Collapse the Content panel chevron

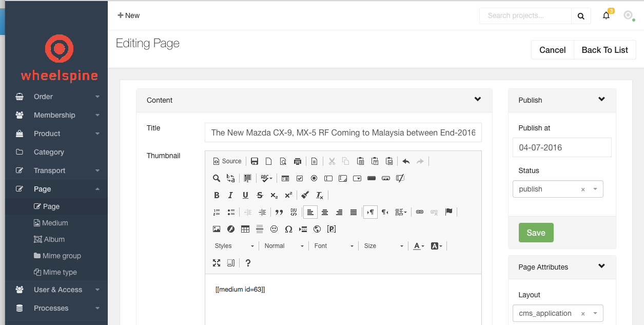478,100
